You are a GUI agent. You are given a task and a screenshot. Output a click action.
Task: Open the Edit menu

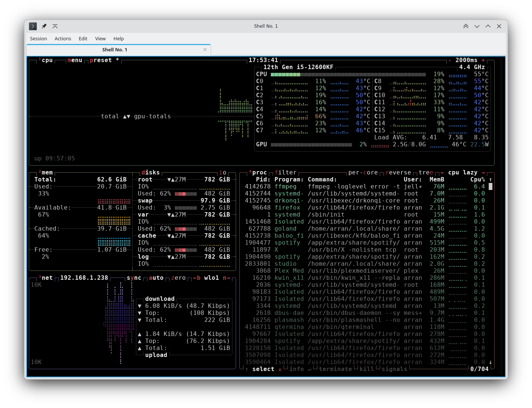83,38
